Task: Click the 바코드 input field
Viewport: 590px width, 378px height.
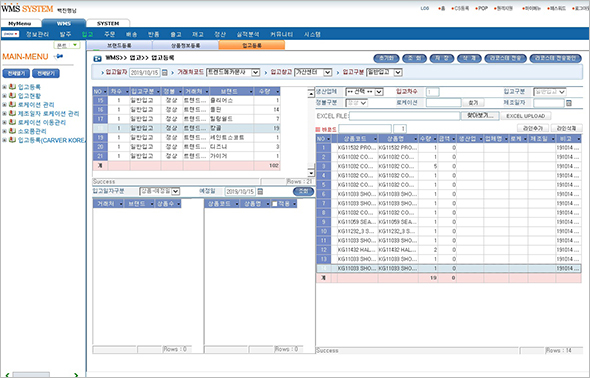Action: [365, 129]
